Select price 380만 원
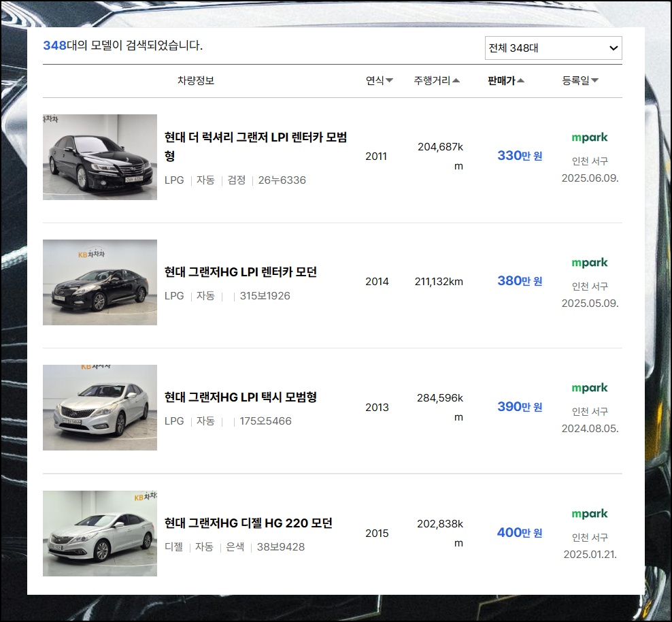 coord(520,281)
